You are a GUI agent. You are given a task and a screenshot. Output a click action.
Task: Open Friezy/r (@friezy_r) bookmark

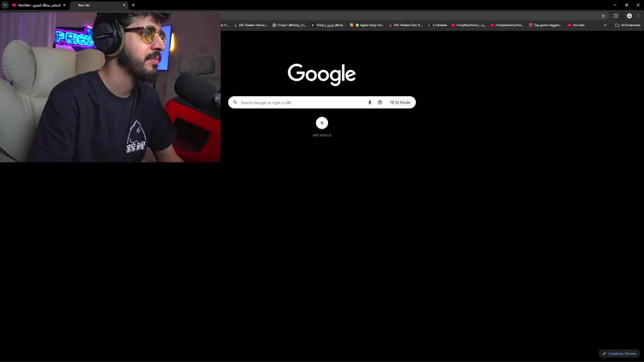tap(289, 25)
